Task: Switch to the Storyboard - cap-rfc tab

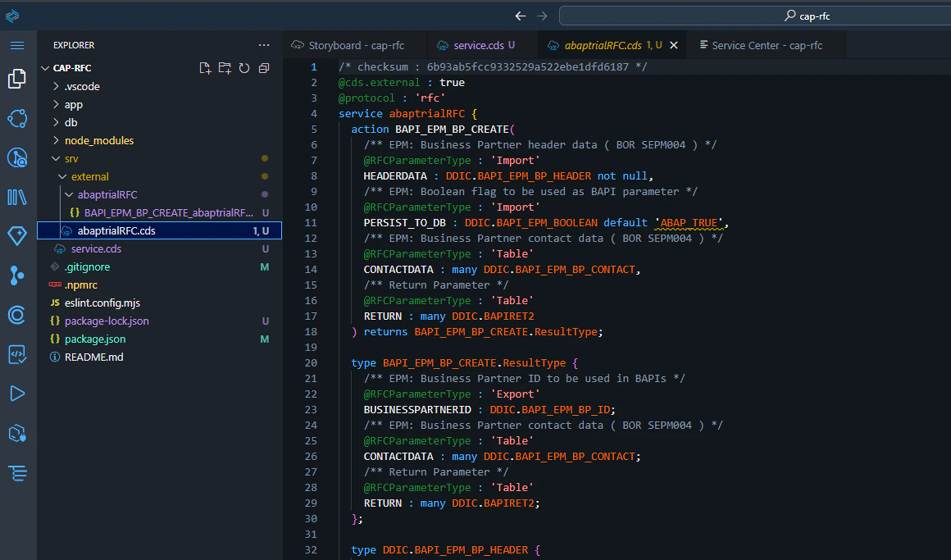Action: click(x=355, y=46)
